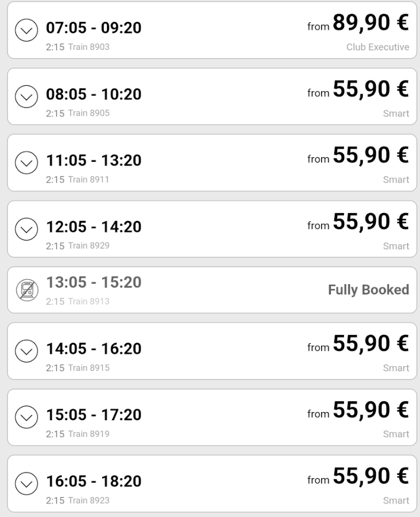Click the Train 8903 number label
The image size is (420, 517).
88,47
